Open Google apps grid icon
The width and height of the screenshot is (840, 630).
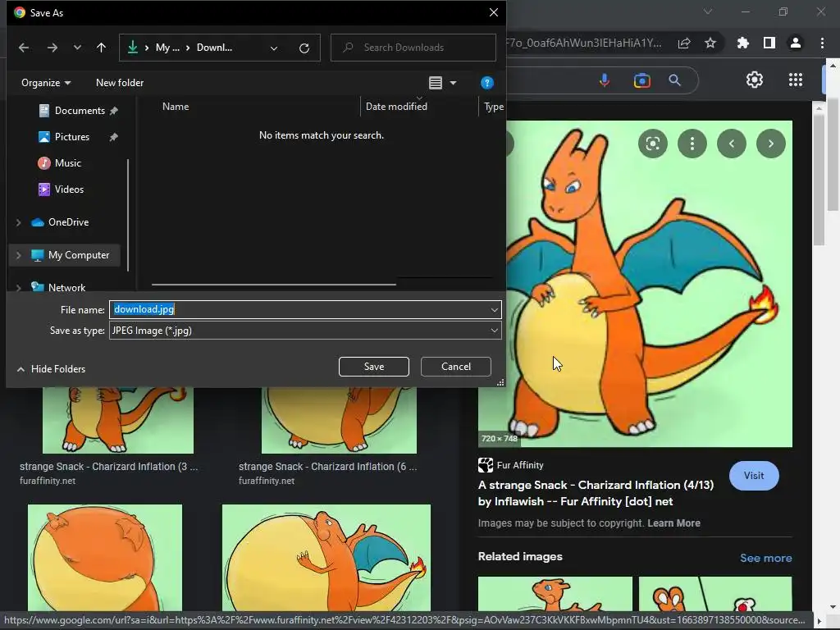click(x=796, y=80)
